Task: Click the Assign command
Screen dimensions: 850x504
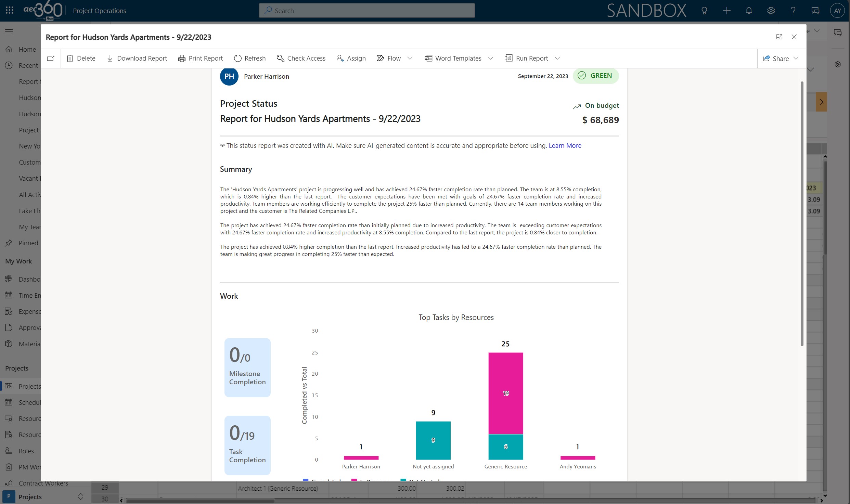Action: pyautogui.click(x=351, y=58)
